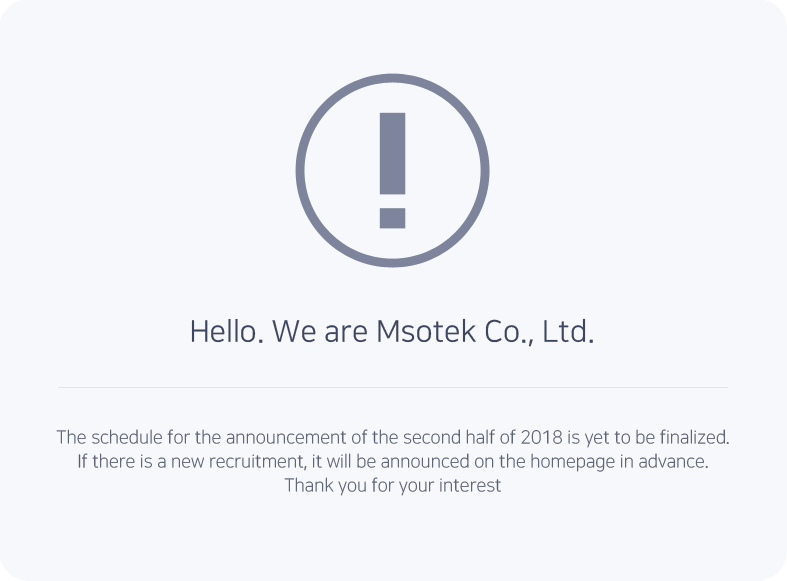Click the word 'advance' ending the second sentence

coord(672,462)
